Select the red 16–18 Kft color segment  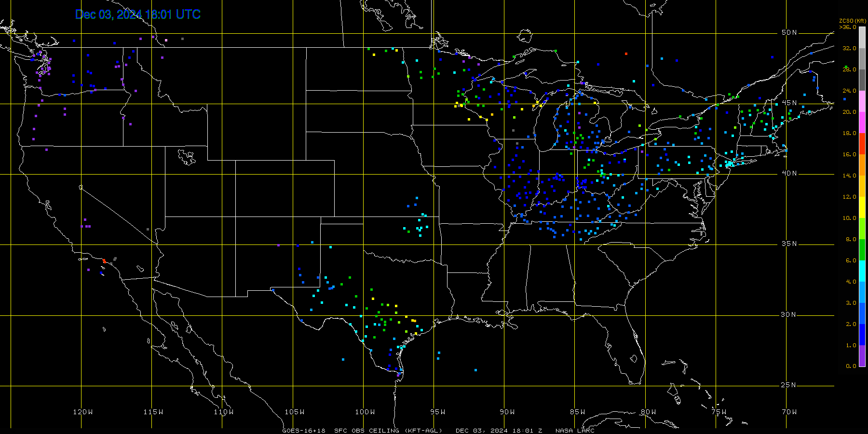pos(862,144)
